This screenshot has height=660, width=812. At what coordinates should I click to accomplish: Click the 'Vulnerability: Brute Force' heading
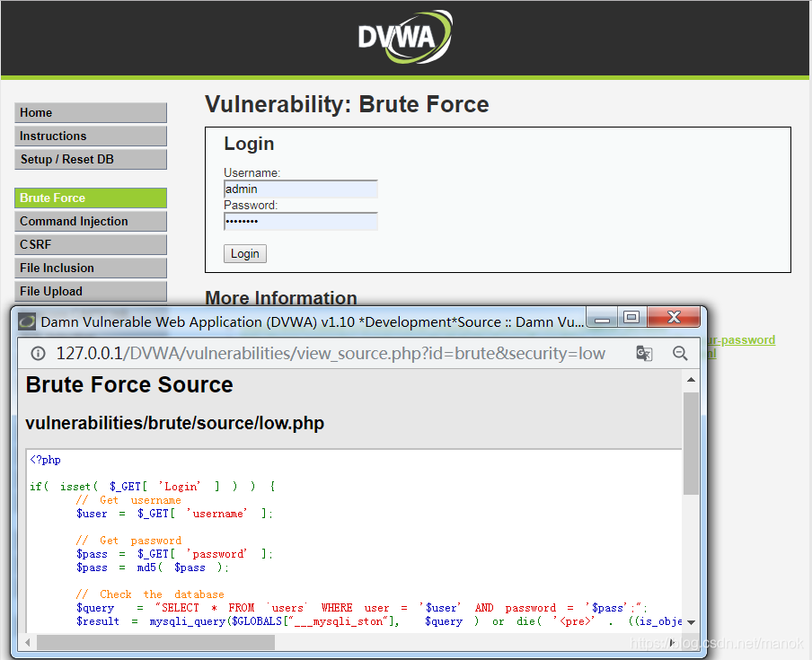(x=347, y=104)
